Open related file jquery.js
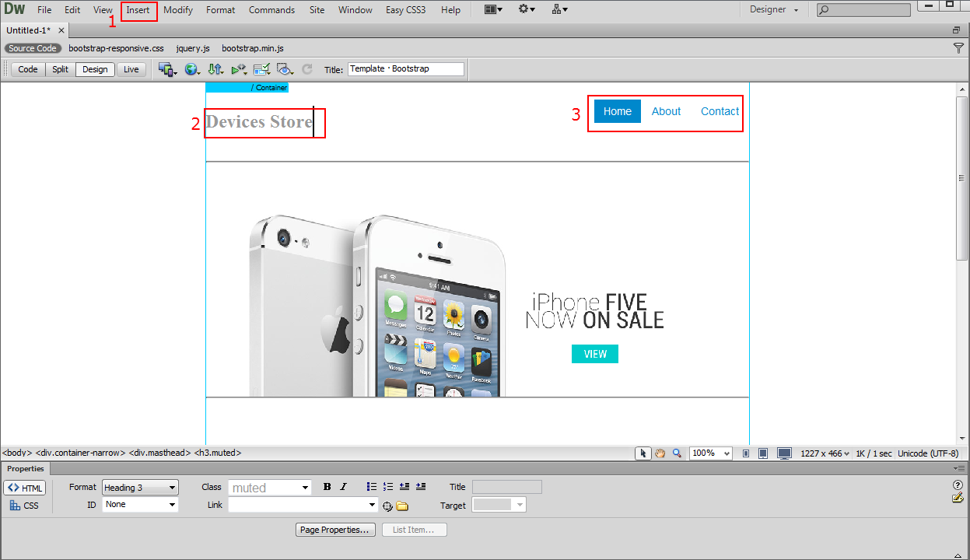The height and width of the screenshot is (560, 970). coord(193,48)
